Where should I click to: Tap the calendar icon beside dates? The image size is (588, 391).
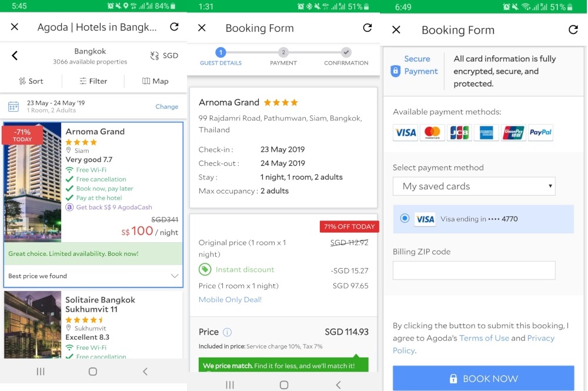14,106
